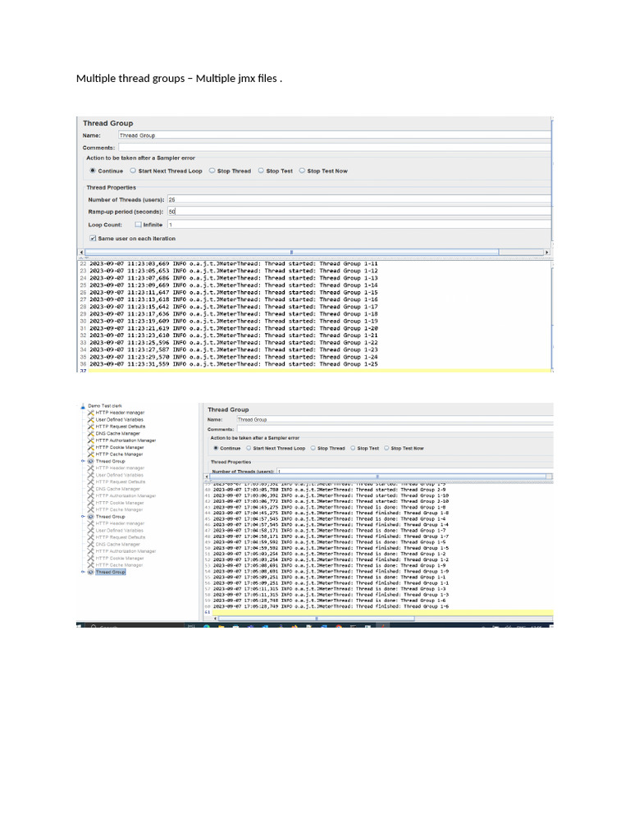This screenshot has width=630, height=840.
Task: Click log line 'Thread finished: Thread Group 1-6'
Action: [331, 606]
